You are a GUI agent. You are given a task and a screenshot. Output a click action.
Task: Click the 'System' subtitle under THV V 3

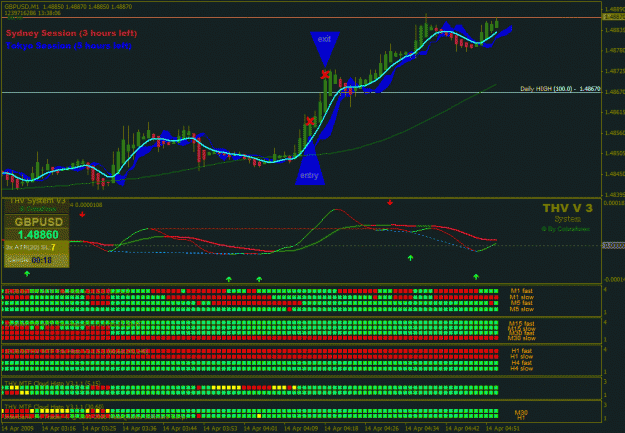[568, 219]
